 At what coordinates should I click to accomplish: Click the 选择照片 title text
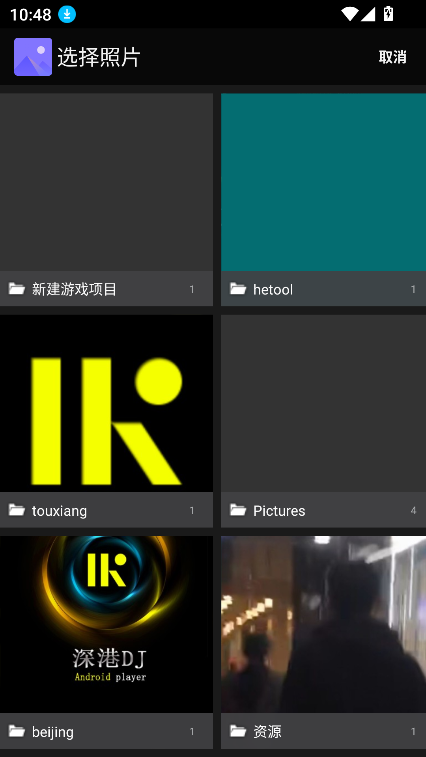99,57
